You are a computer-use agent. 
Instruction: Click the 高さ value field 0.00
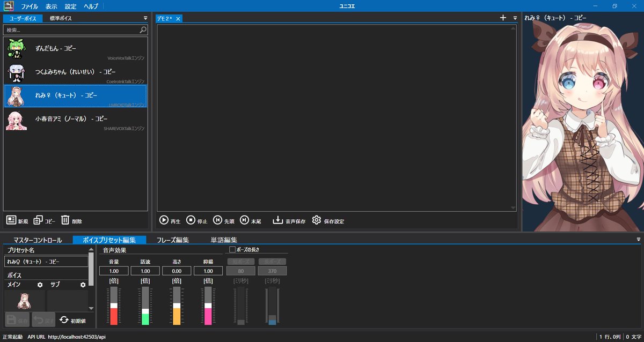click(x=177, y=271)
